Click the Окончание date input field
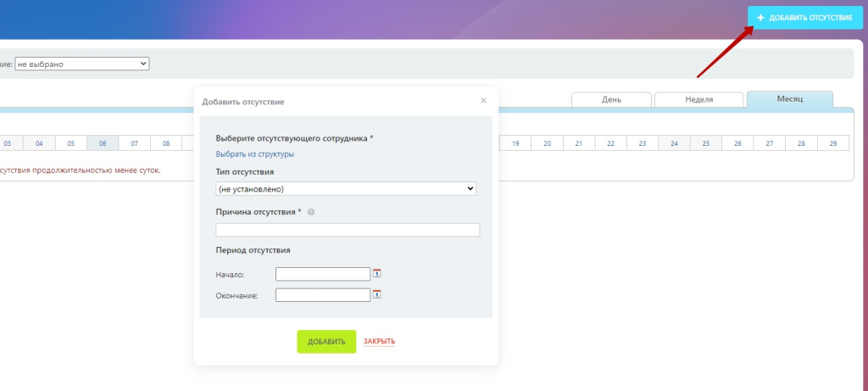Image resolution: width=868 pixels, height=391 pixels. click(323, 295)
